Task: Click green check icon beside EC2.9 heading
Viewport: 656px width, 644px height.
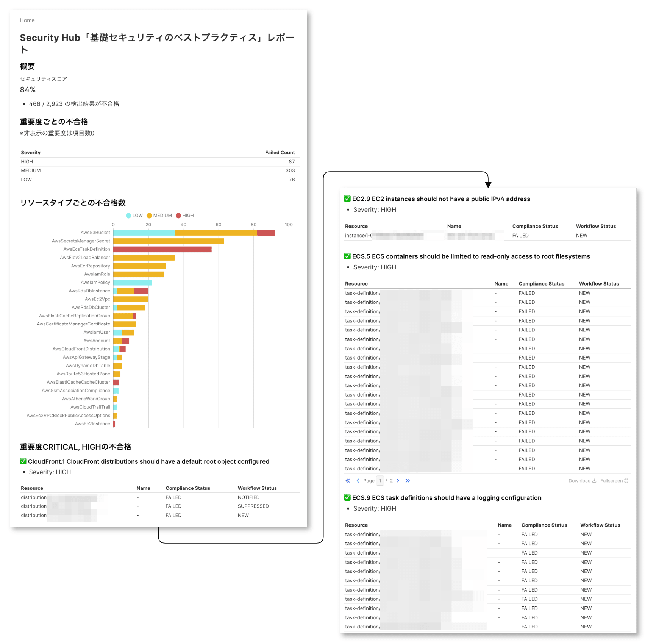Action: [347, 199]
